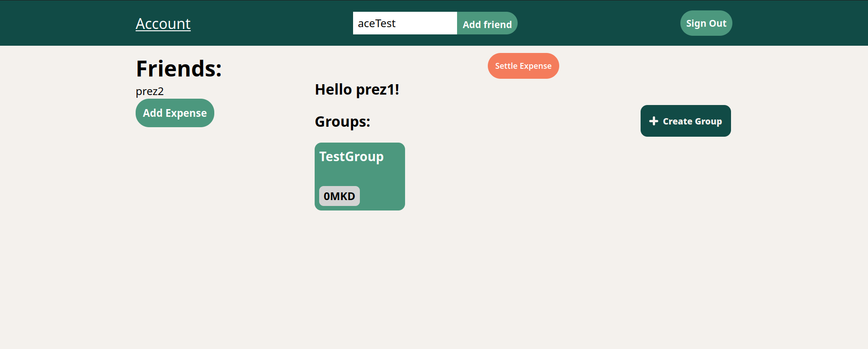
Task: Click the dark green header bar background
Action: tap(271, 23)
